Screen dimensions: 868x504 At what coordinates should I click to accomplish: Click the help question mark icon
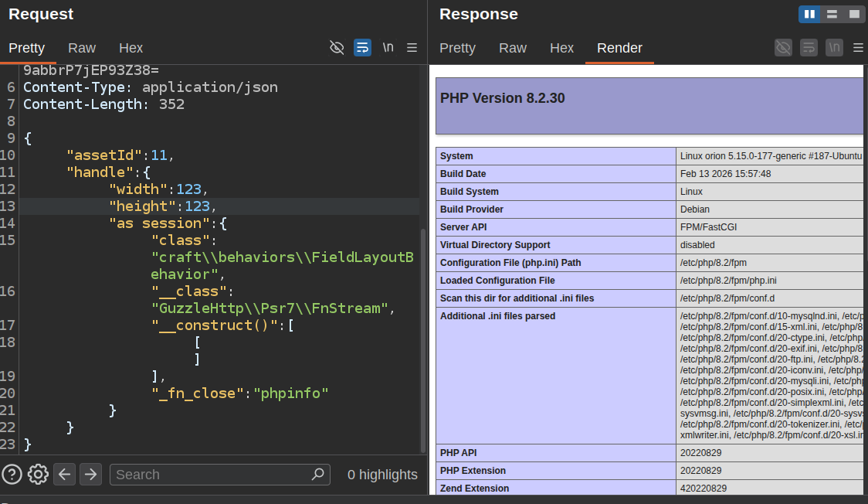coord(12,475)
